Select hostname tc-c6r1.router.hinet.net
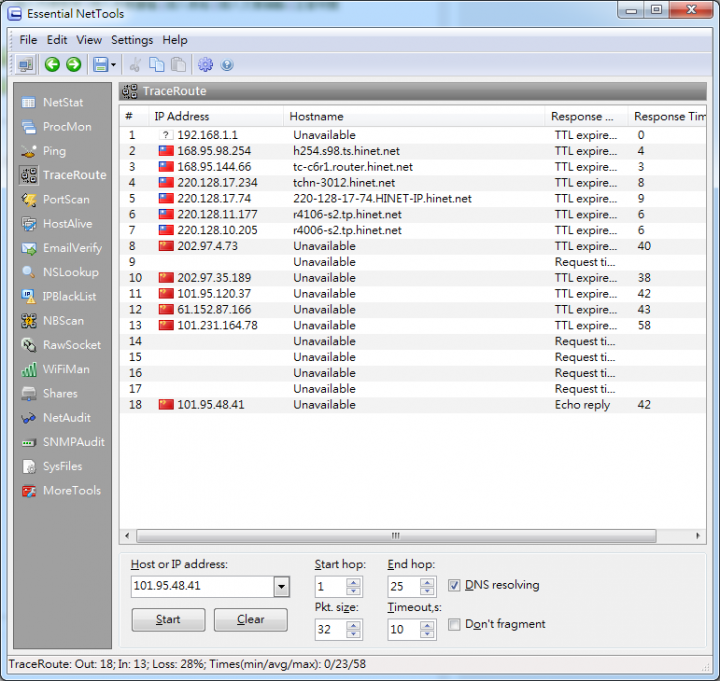 coord(353,167)
